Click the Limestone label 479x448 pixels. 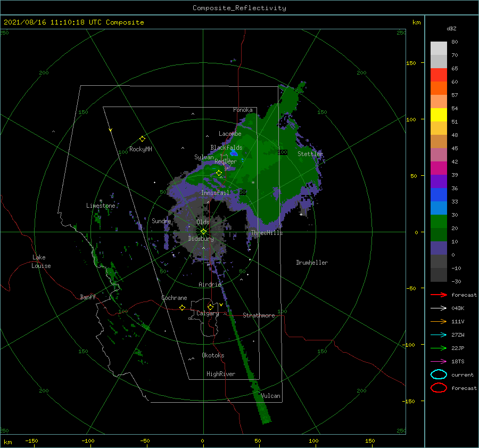coord(101,206)
